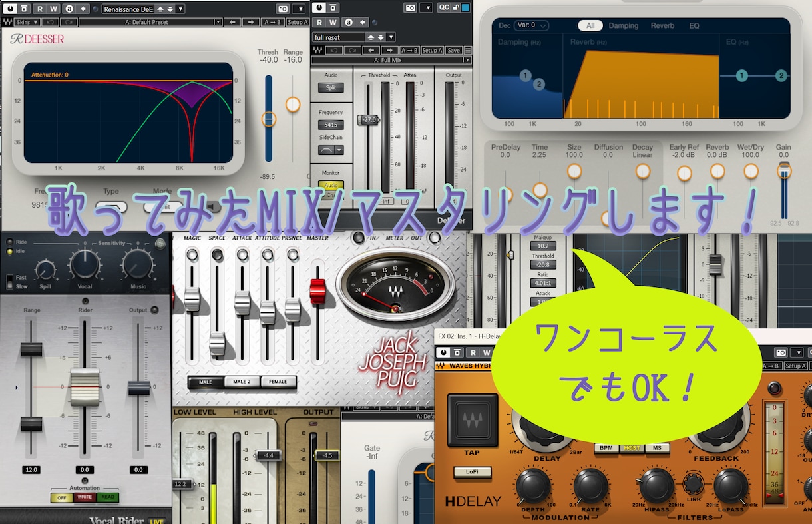The height and width of the screenshot is (524, 812).
Task: Click the Vocal sensitivity knob in Vocal Rider
Action: (x=85, y=264)
